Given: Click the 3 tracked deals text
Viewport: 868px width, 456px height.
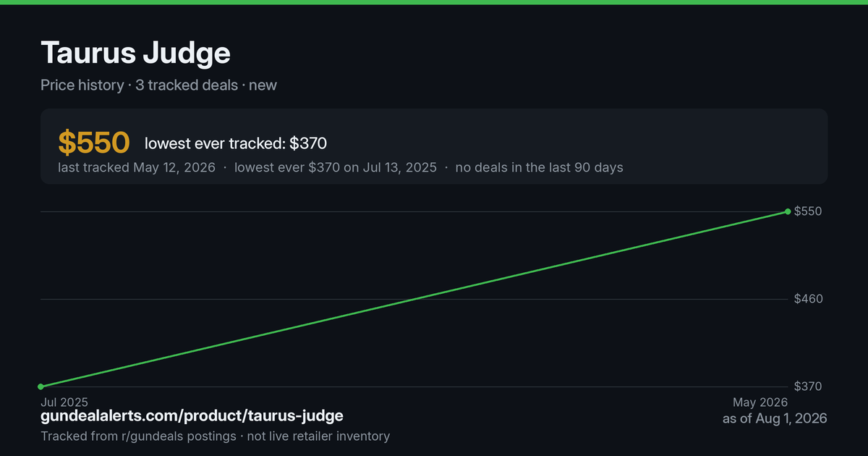Looking at the screenshot, I should click(187, 85).
